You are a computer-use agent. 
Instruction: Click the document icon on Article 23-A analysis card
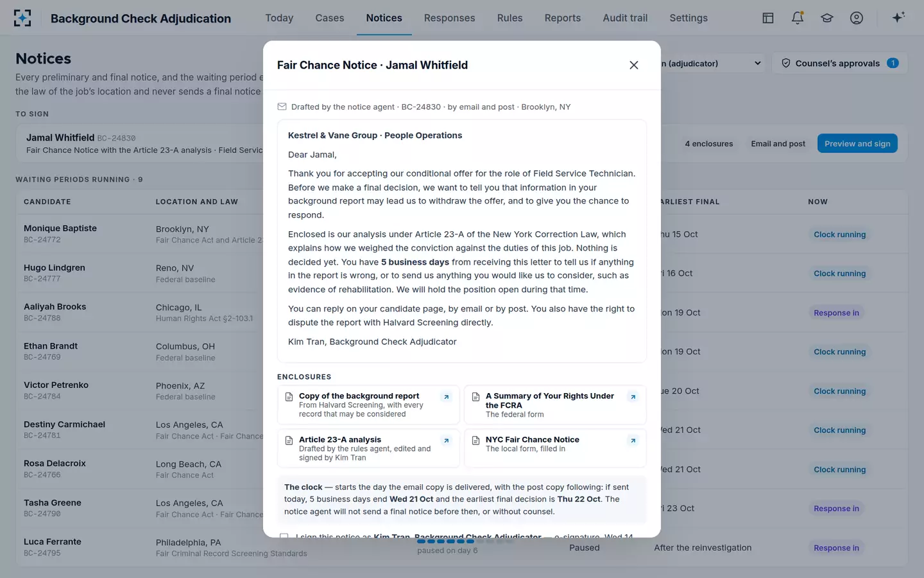point(289,441)
